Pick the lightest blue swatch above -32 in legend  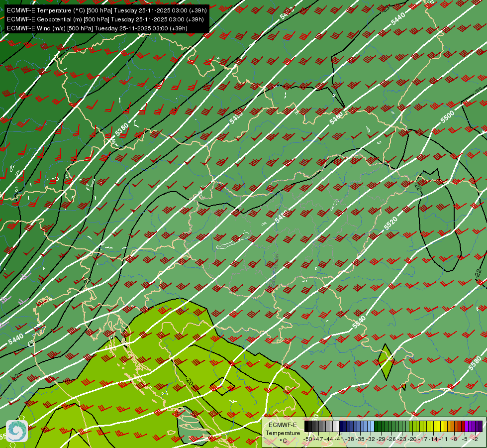coord(373,426)
